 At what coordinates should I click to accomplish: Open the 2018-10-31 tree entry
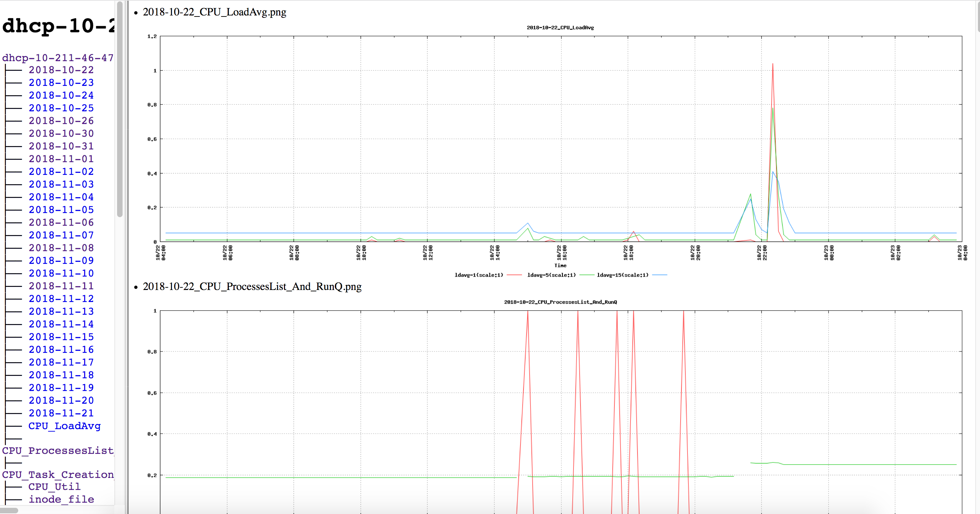(x=61, y=146)
